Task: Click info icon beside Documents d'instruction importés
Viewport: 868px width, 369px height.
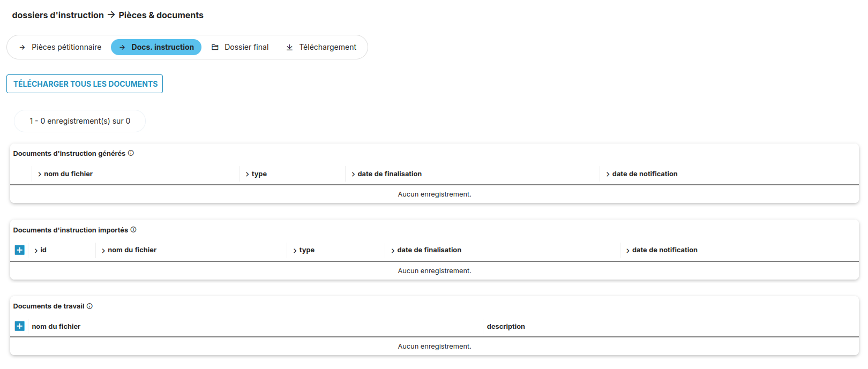Action: coord(133,230)
